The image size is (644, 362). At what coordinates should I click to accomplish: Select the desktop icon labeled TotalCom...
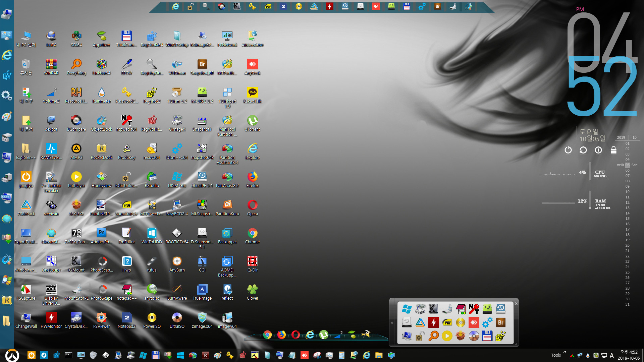(126, 39)
